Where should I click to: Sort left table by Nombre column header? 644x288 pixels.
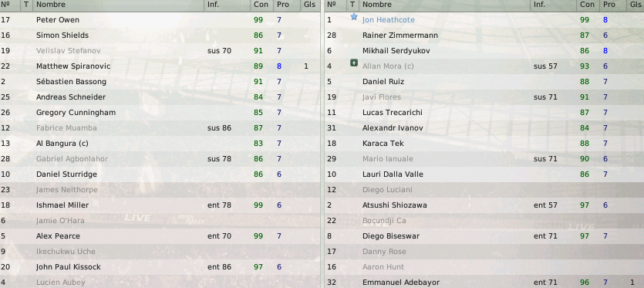[x=119, y=5]
